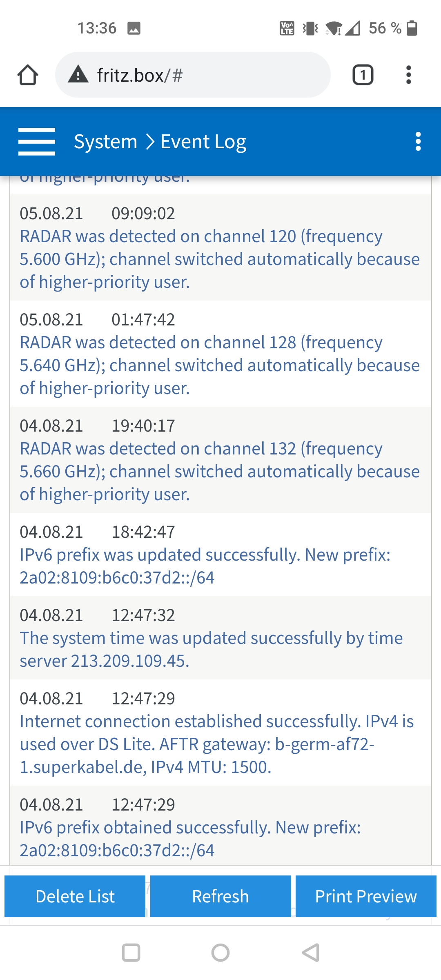Select the Internet connection established log entry

(220, 733)
